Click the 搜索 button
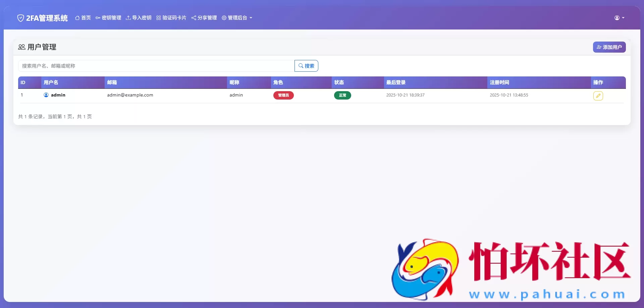The width and height of the screenshot is (644, 308). [306, 66]
